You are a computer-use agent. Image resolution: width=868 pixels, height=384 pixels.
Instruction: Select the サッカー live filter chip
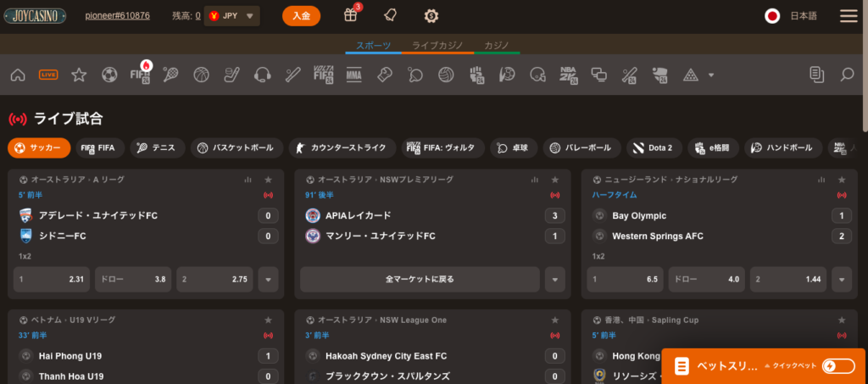pyautogui.click(x=39, y=147)
